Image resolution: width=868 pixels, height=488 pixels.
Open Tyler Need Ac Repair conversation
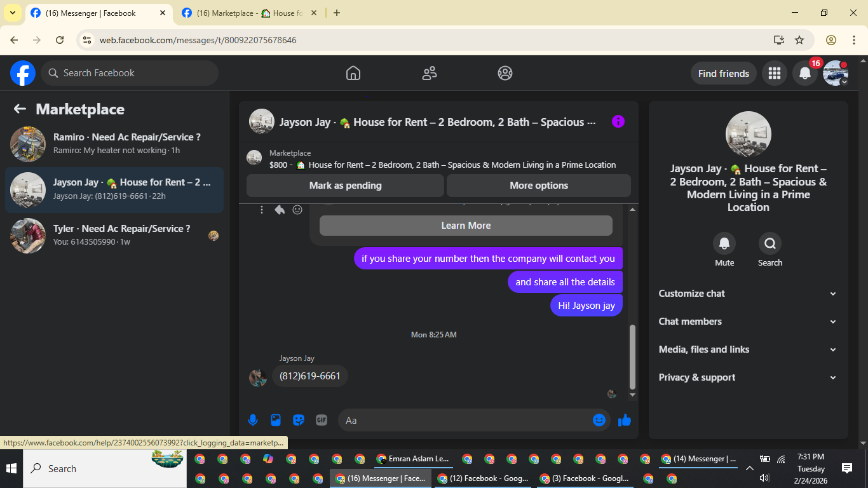click(114, 235)
